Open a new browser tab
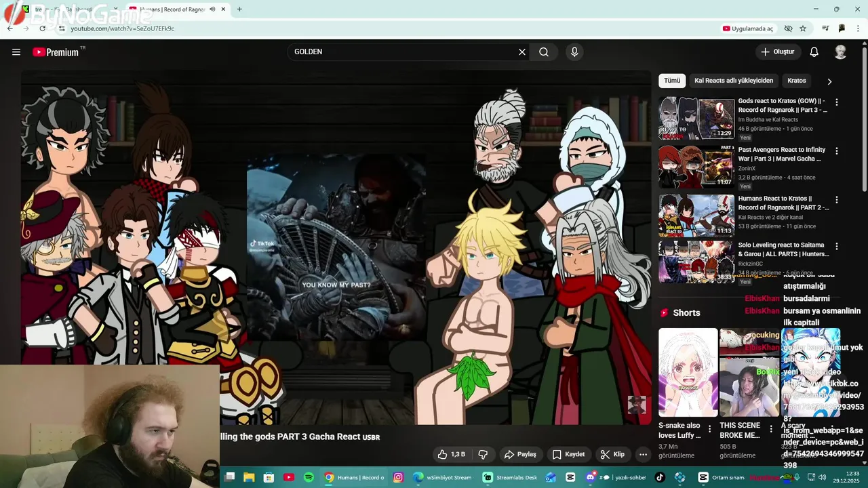Screen dimensions: 868x488 click(x=239, y=9)
